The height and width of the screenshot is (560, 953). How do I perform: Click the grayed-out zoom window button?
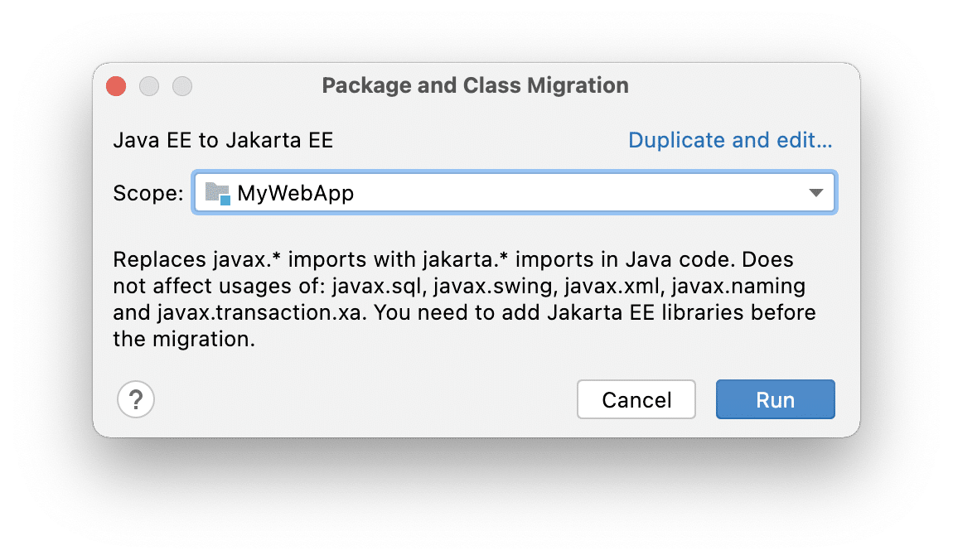pyautogui.click(x=181, y=86)
